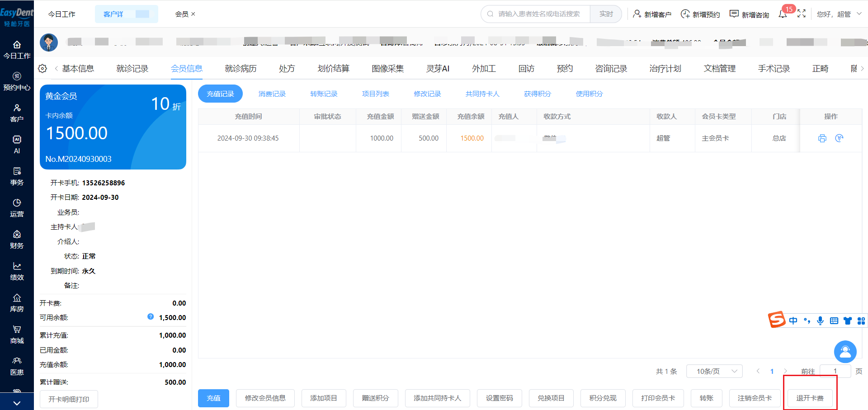Switch to 图像采集 tab
The image size is (868, 410).
[387, 68]
